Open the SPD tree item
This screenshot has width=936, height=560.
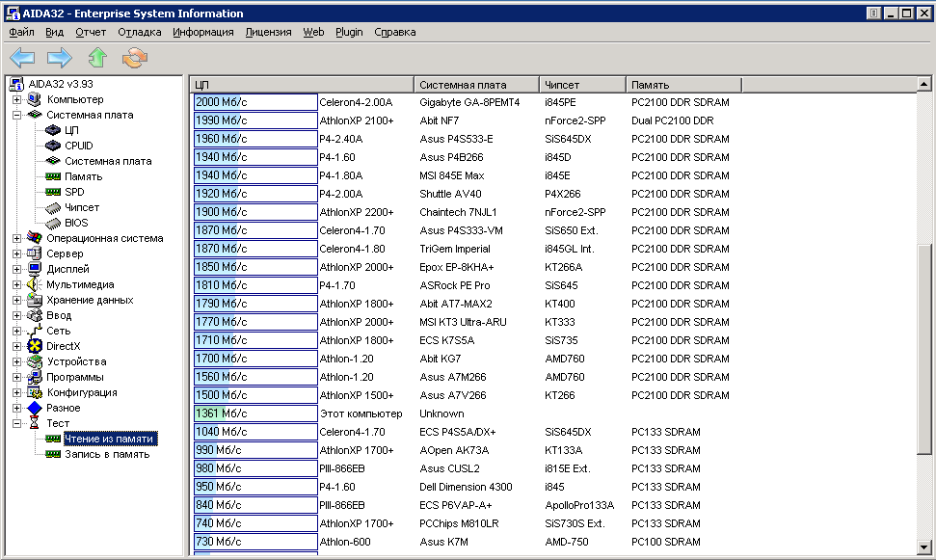73,192
